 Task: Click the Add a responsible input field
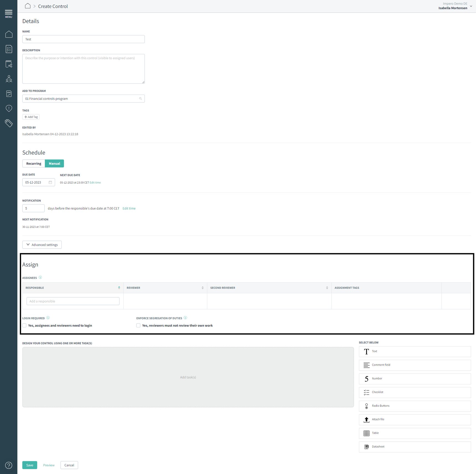73,301
